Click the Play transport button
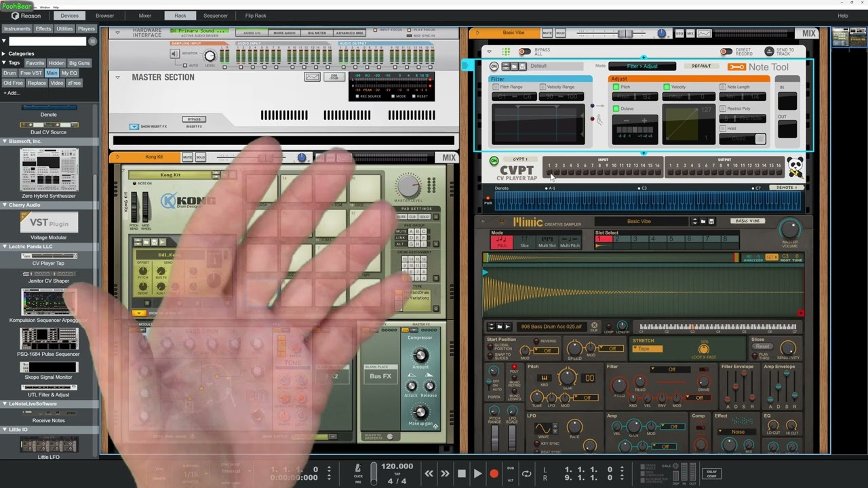The image size is (868, 488). click(477, 474)
